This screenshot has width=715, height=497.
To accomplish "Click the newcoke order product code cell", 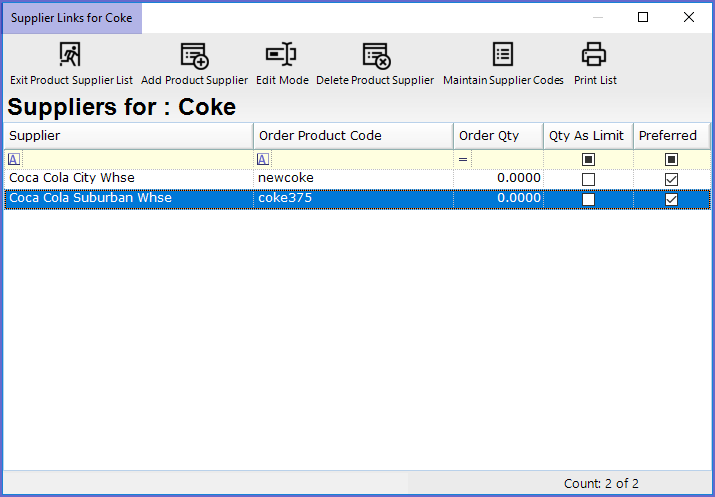I will (x=352, y=178).
